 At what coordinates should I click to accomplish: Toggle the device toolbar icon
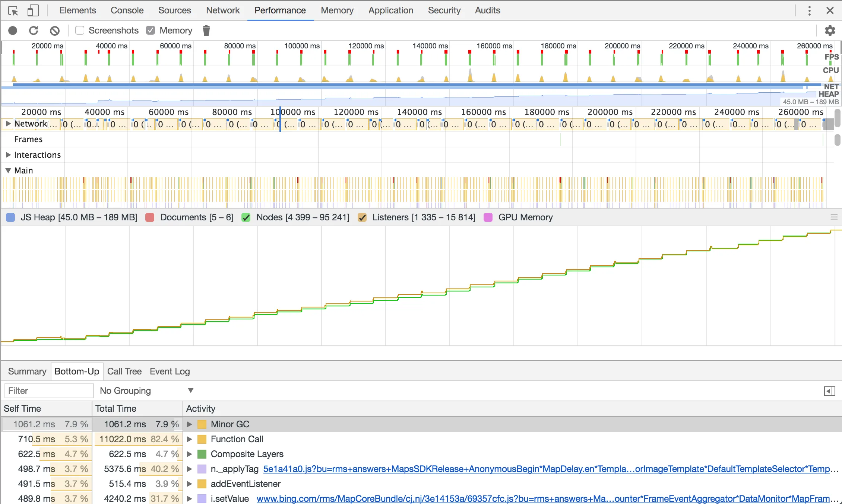click(33, 11)
